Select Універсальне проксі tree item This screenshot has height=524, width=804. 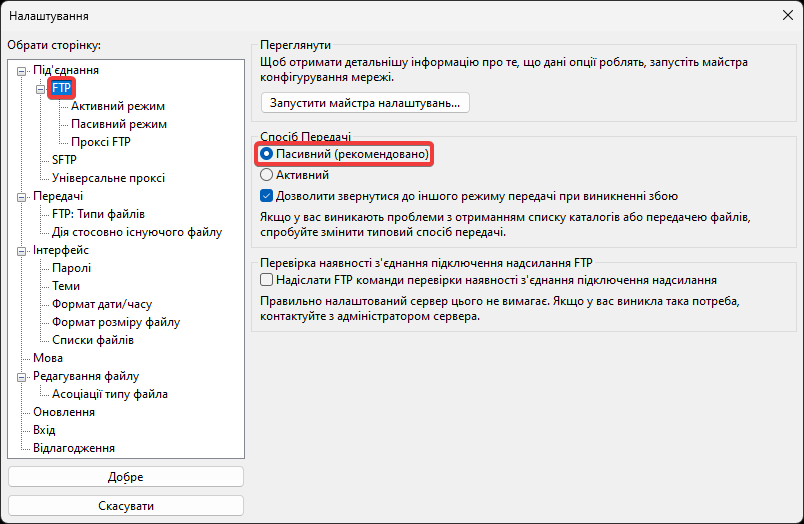(x=108, y=178)
